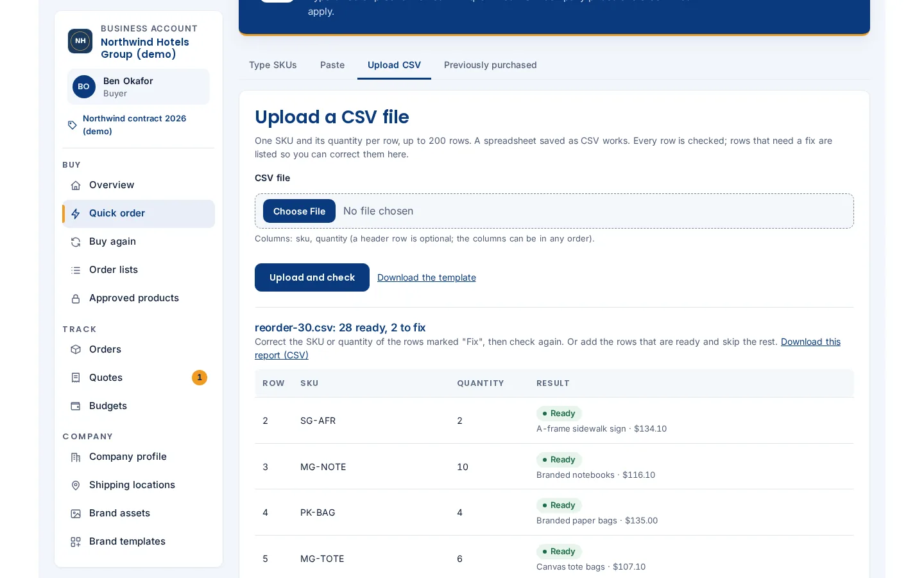
Task: Open the Quotes notification badge
Action: pos(200,378)
